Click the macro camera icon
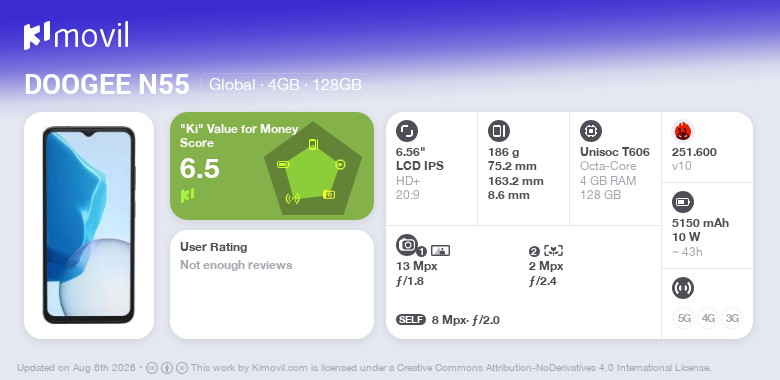The image size is (780, 380). 553,251
